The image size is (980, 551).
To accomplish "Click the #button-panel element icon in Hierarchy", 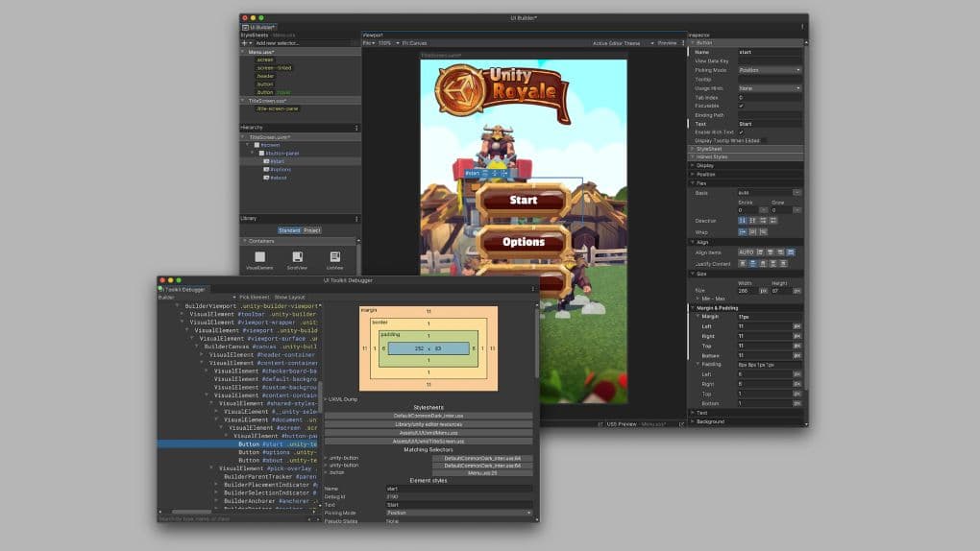I will pos(261,153).
